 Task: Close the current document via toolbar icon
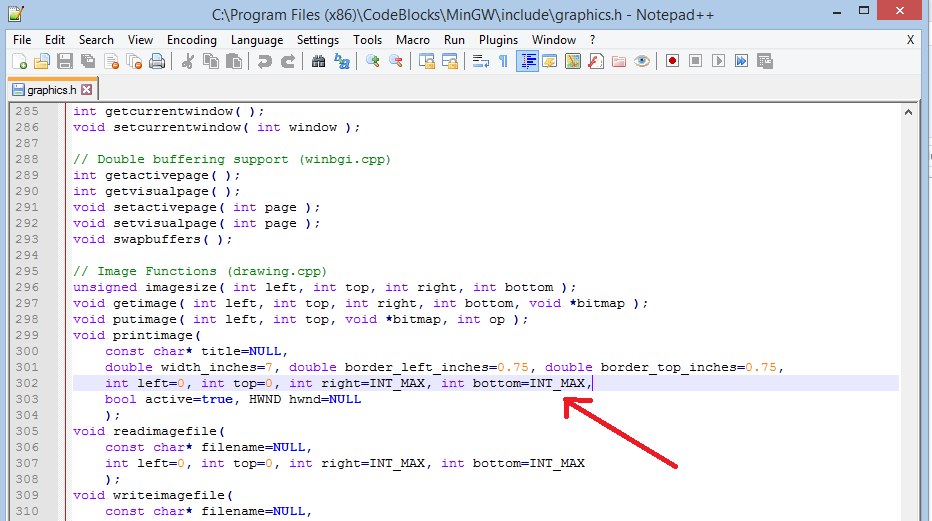click(111, 61)
